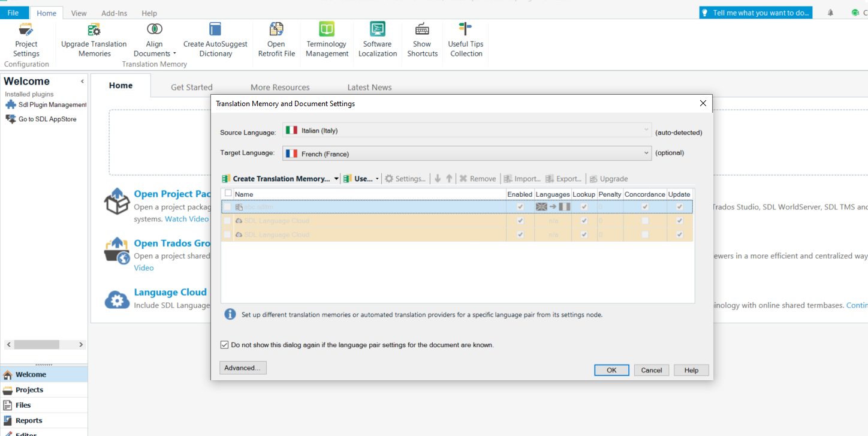Expand the Align Documents dropdown arrow
The height and width of the screenshot is (436, 868).
point(174,54)
